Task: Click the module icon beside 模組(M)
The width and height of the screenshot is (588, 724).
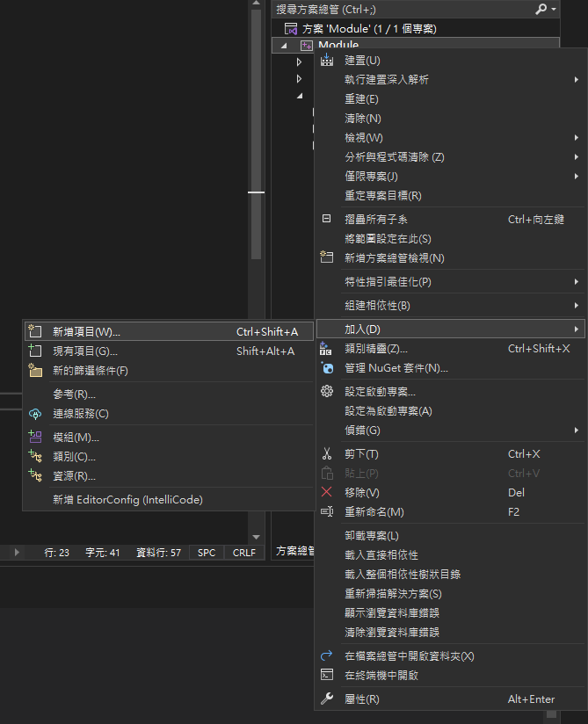Action: pos(35,437)
